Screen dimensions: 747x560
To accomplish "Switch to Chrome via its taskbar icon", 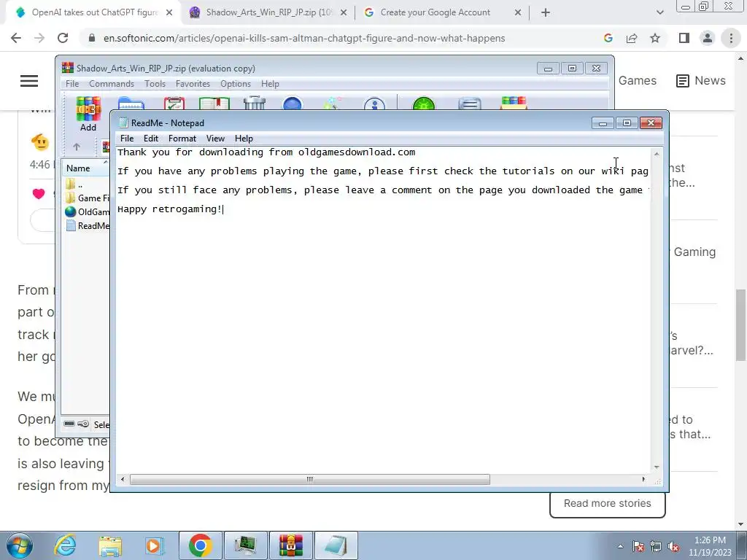I will click(x=200, y=545).
